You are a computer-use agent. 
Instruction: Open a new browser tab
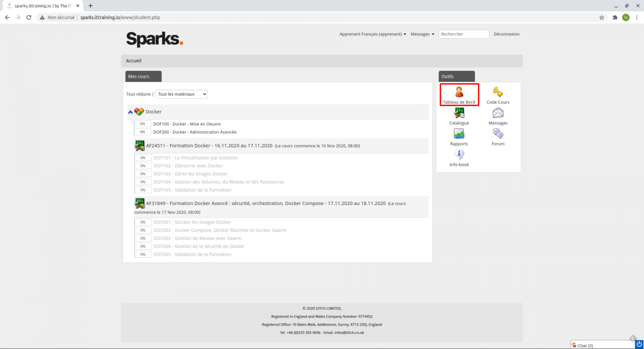click(x=90, y=5)
